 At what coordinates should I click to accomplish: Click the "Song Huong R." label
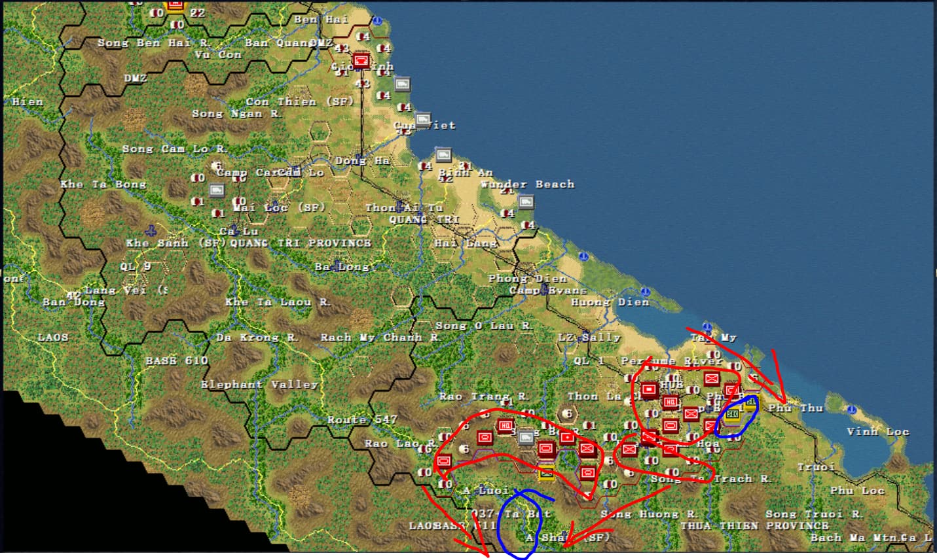click(650, 514)
